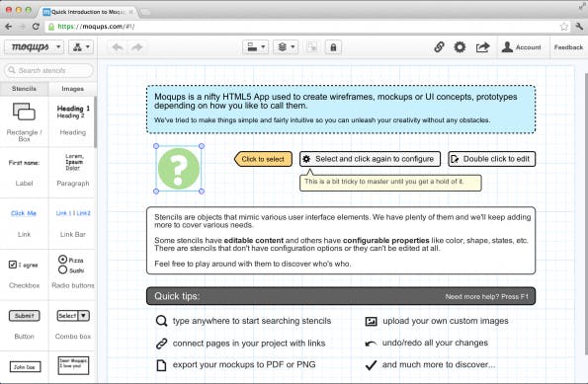Click the browser back arrow
This screenshot has width=588, height=384.
coord(9,27)
